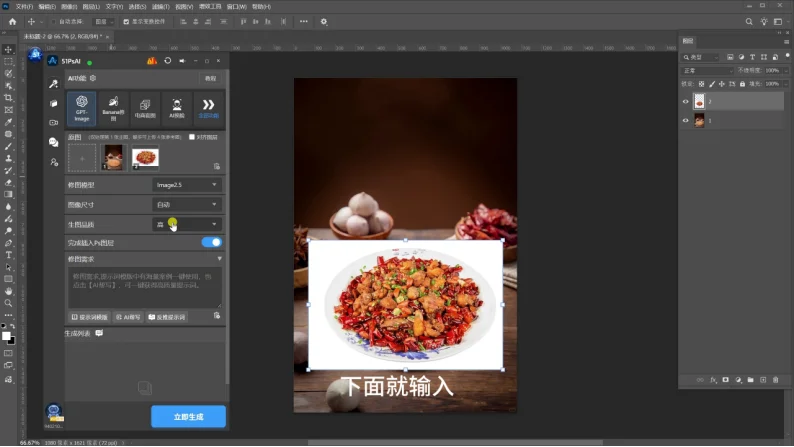Select the Brush tool in the toolbox
794x447 pixels.
click(x=9, y=146)
